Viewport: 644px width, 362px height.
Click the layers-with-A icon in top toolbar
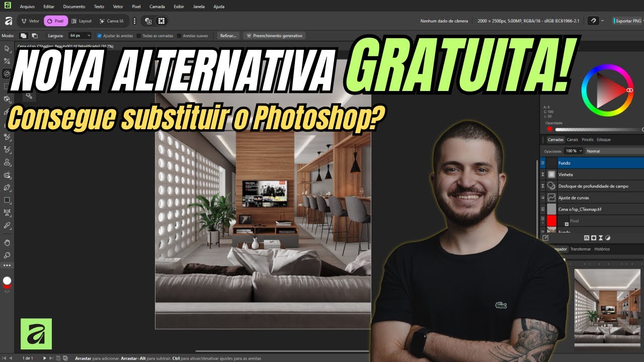(148, 21)
